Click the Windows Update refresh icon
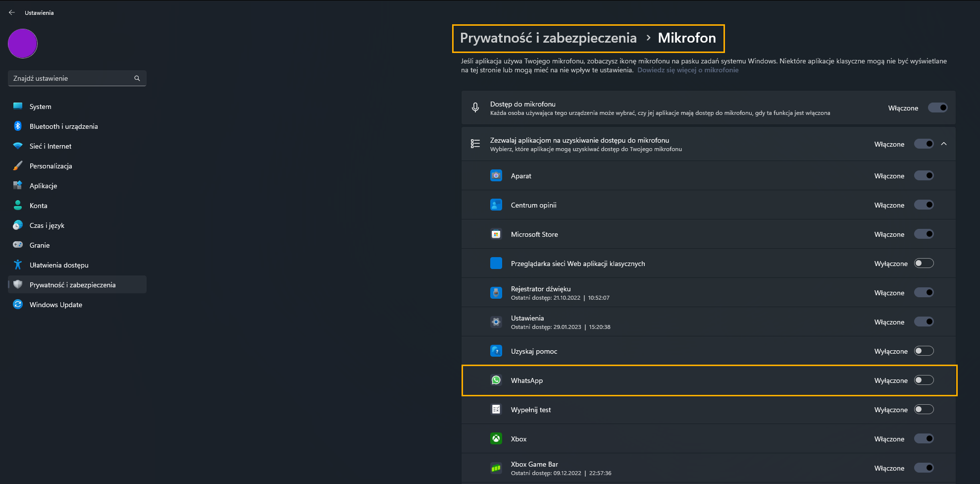The image size is (980, 484). (18, 304)
